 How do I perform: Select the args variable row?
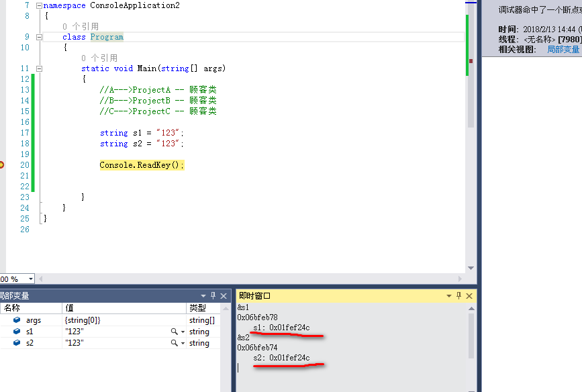110,320
